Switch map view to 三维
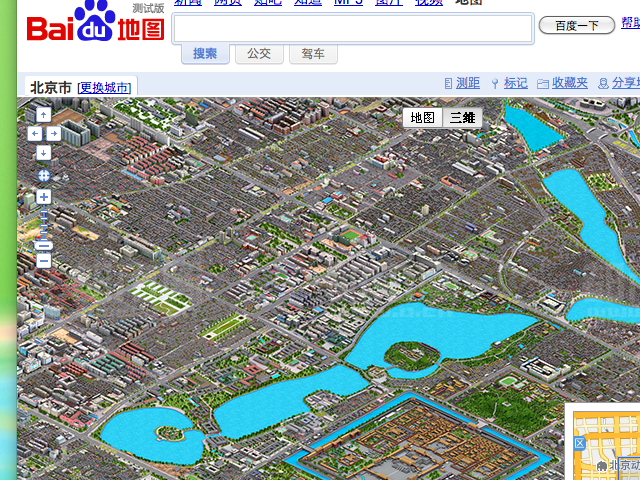 (462, 118)
